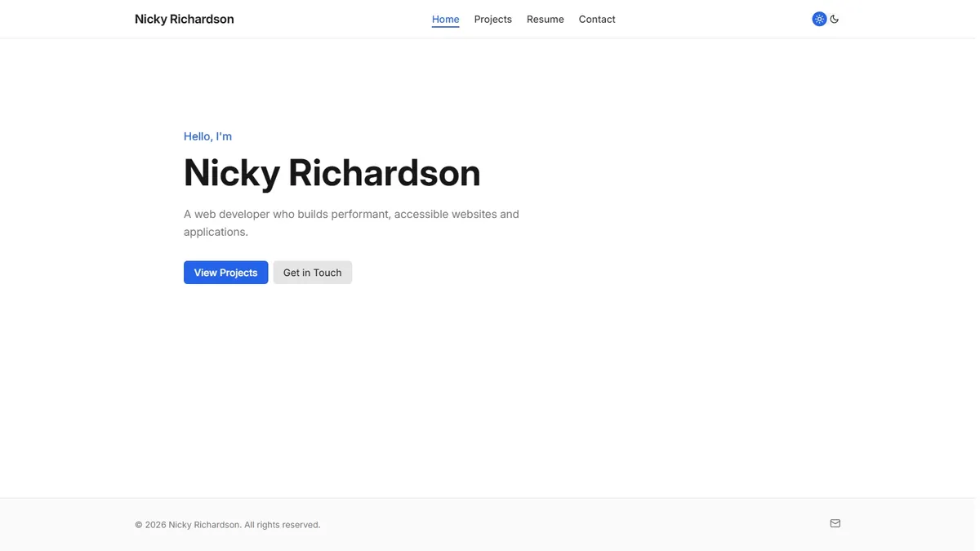Image resolution: width=980 pixels, height=551 pixels.
Task: Click the Get in Touch button
Action: (312, 272)
